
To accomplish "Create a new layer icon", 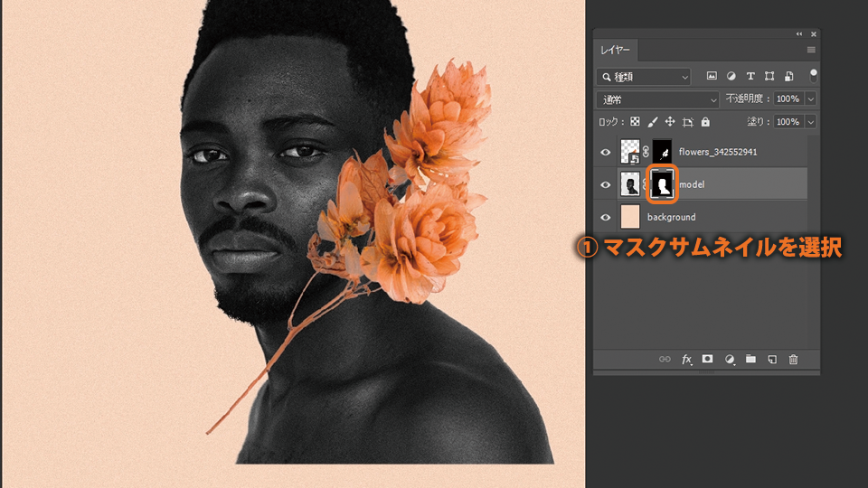I will [772, 360].
